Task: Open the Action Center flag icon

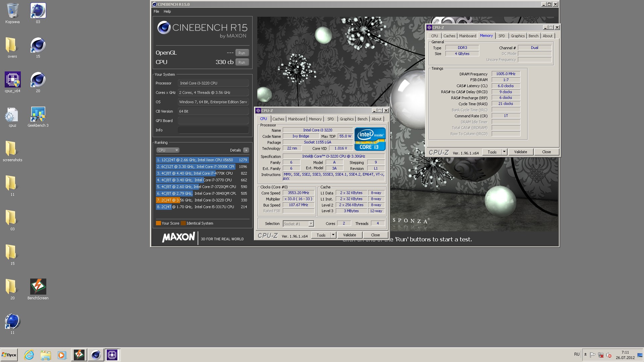Action: pos(593,355)
